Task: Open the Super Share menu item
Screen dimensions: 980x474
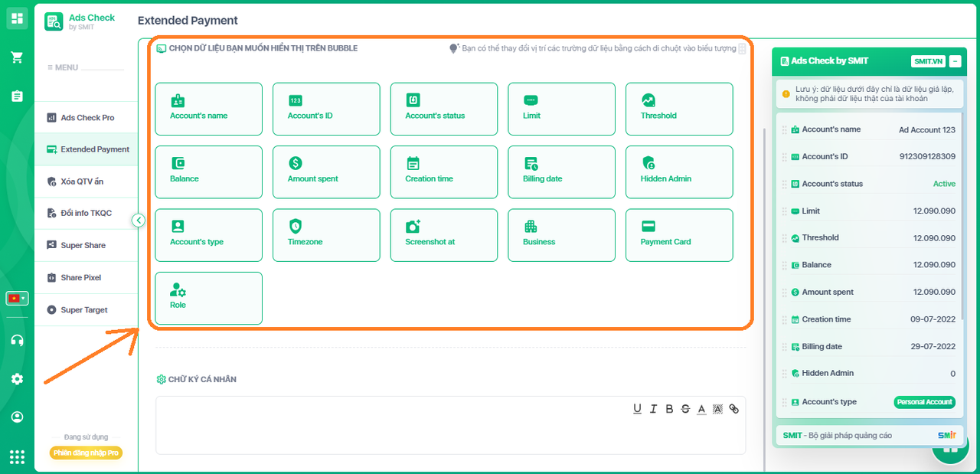Action: (x=83, y=246)
